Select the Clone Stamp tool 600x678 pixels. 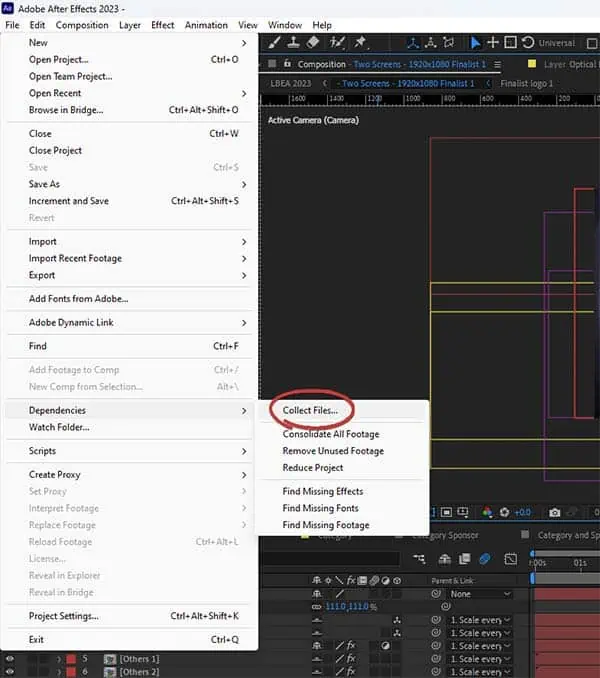coord(294,42)
